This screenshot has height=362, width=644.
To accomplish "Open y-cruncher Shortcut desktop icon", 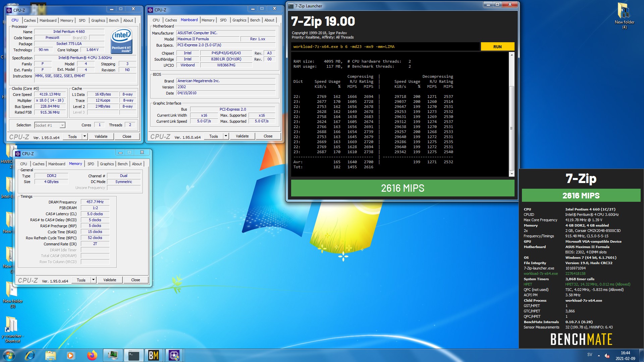I will coord(12,329).
